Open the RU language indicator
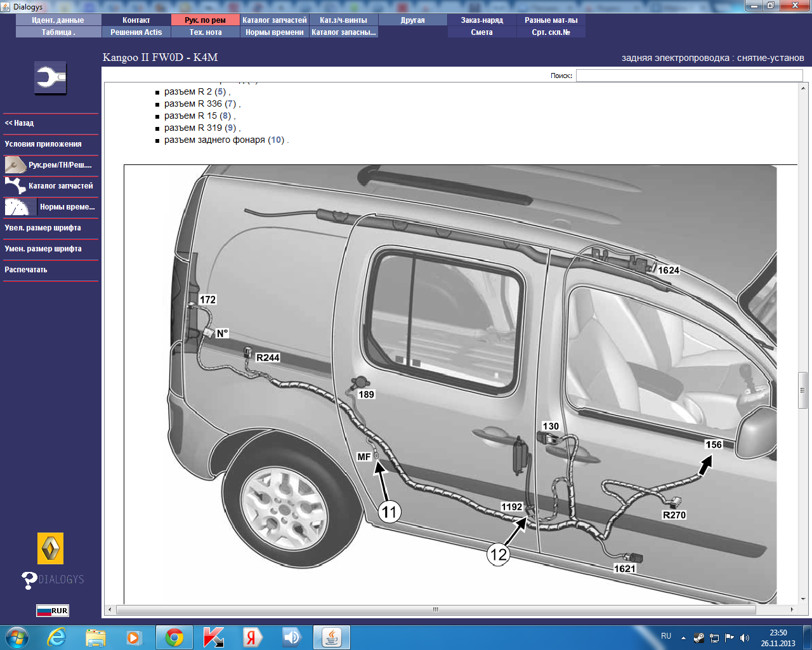Image resolution: width=812 pixels, height=650 pixels. [666, 636]
